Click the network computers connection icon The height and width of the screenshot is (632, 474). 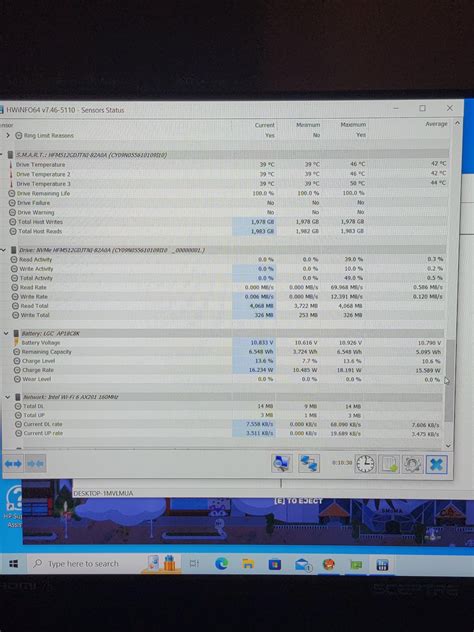click(309, 464)
